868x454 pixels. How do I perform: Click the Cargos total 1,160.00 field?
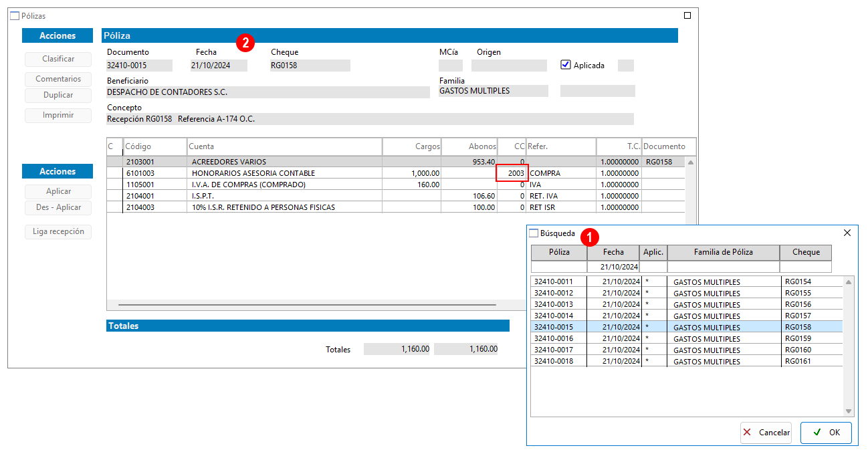click(397, 349)
